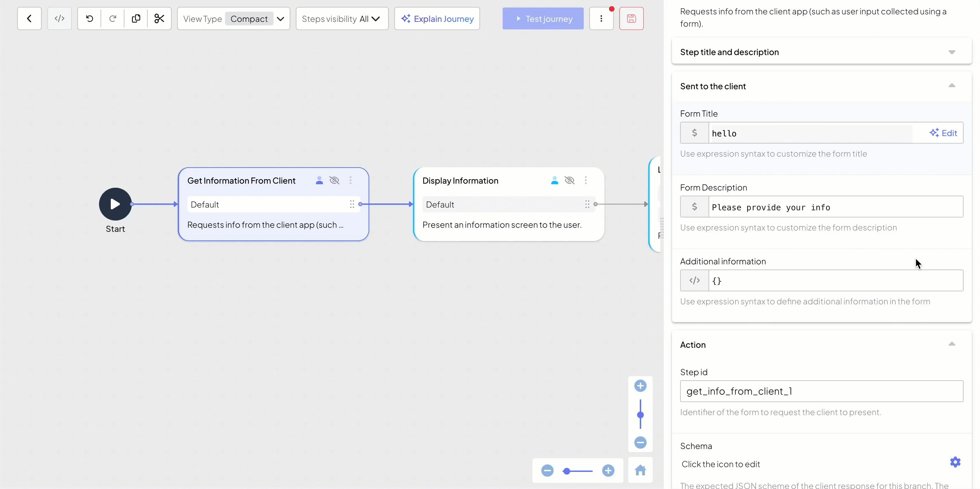The image size is (980, 489).
Task: Toggle visibility eye on Get Information From Client
Action: tap(334, 180)
